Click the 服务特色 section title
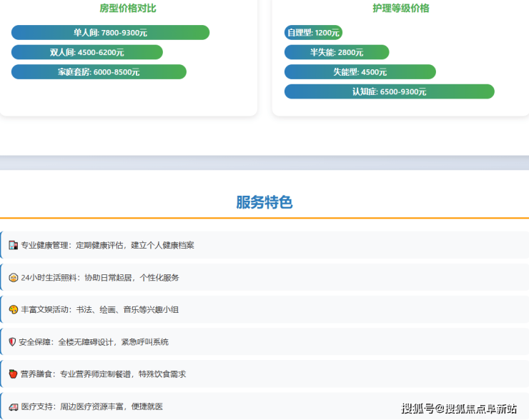The width and height of the screenshot is (529, 420). (x=264, y=202)
